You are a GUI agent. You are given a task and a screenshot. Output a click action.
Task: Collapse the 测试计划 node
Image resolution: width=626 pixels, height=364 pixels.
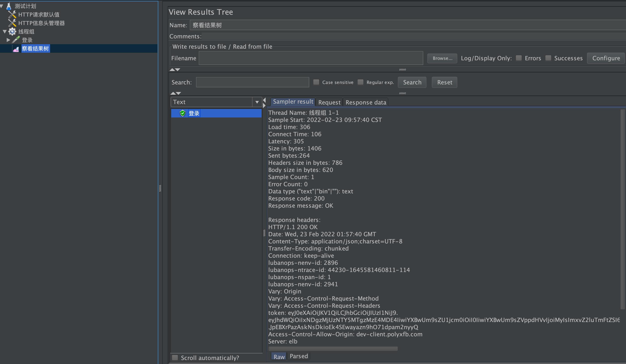click(2, 6)
